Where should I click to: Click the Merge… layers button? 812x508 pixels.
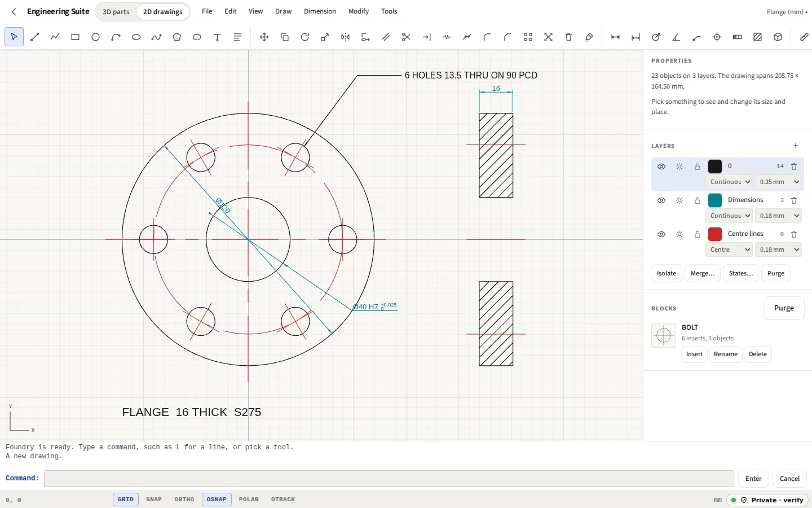pos(703,273)
